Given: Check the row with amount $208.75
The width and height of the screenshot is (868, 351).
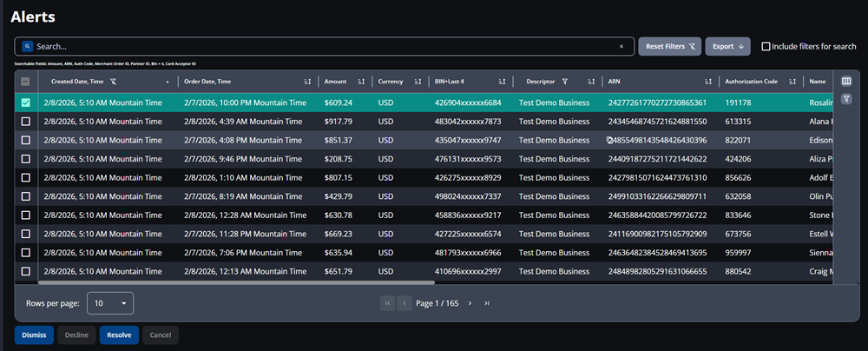Looking at the screenshot, I should (25, 159).
